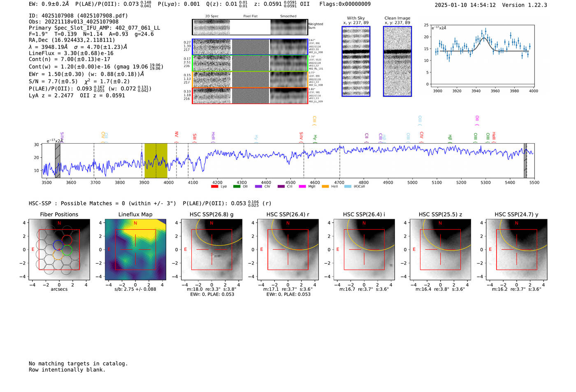The width and height of the screenshot is (576, 392).
Task: Select the purple CIV legend swatch
Action: tap(258, 187)
